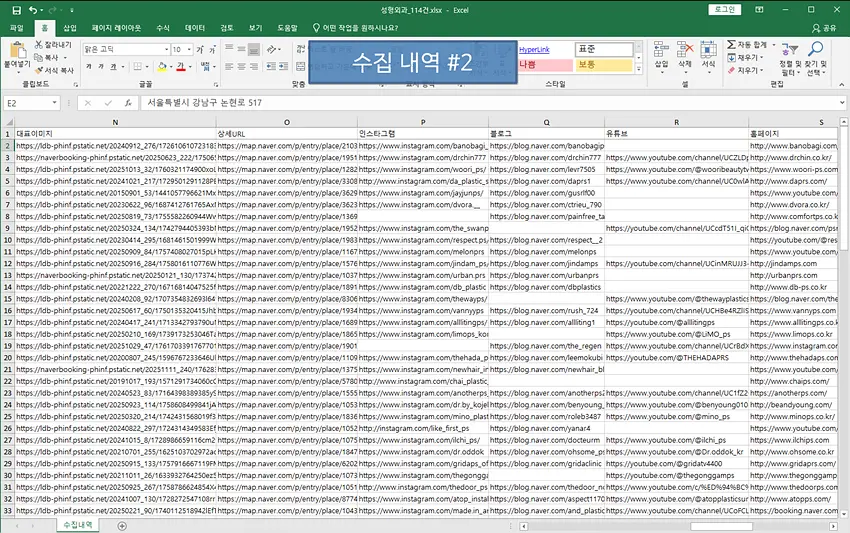Open Find & Select (찾기 및 선택)

click(816, 59)
